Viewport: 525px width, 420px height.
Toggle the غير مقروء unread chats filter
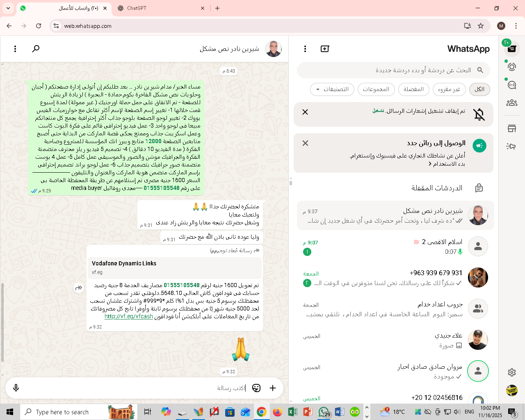449,89
